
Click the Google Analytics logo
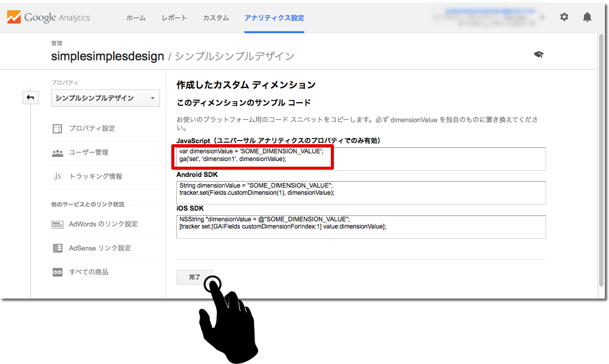[x=48, y=17]
